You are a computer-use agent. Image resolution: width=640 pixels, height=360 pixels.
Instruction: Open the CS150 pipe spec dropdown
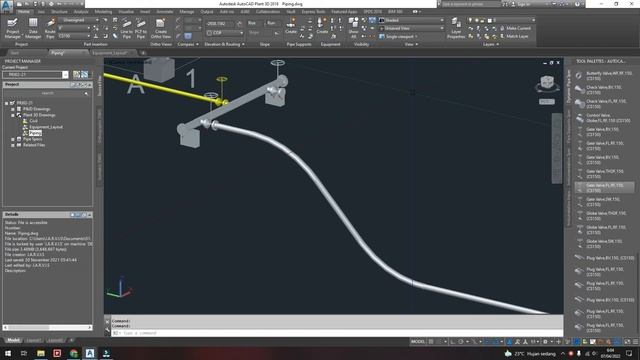pyautogui.click(x=74, y=36)
